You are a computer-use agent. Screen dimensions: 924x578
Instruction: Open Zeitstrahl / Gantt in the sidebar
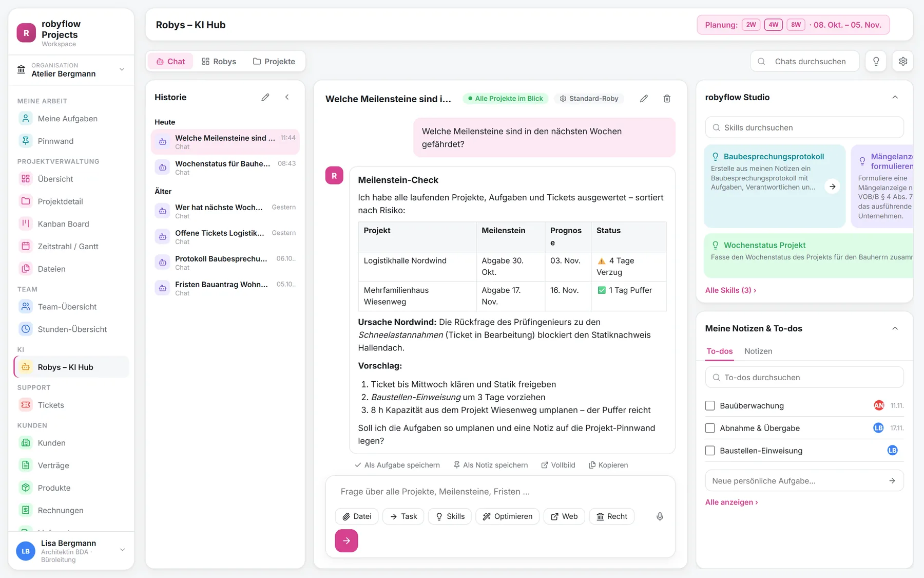pos(71,247)
